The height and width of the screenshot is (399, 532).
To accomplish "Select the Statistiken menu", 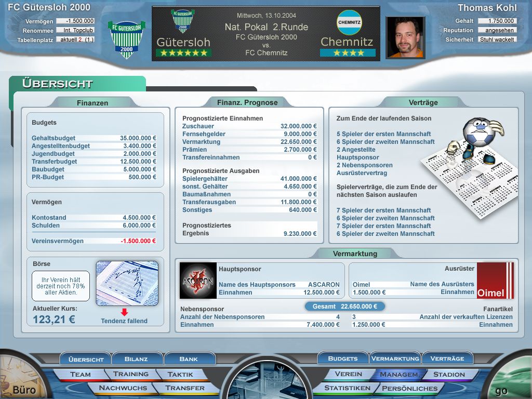I will click(x=347, y=388).
